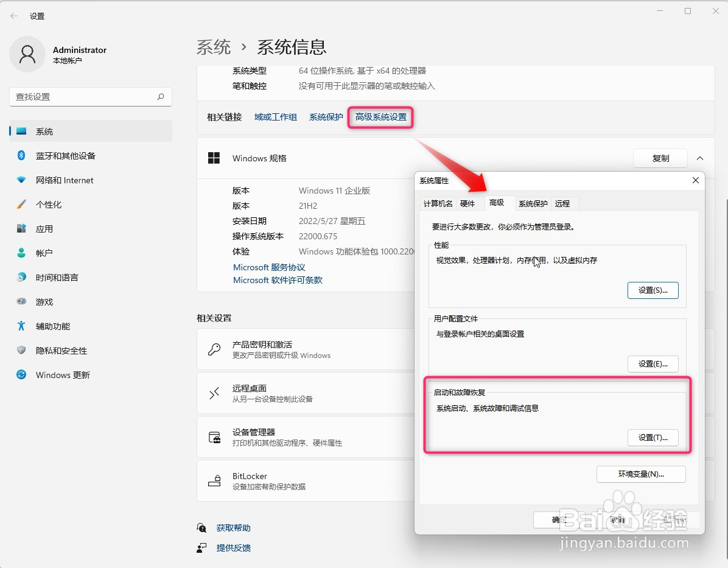Viewport: 728px width, 568px height.
Task: Open 设备管理器 card
Action: [x=306, y=437]
